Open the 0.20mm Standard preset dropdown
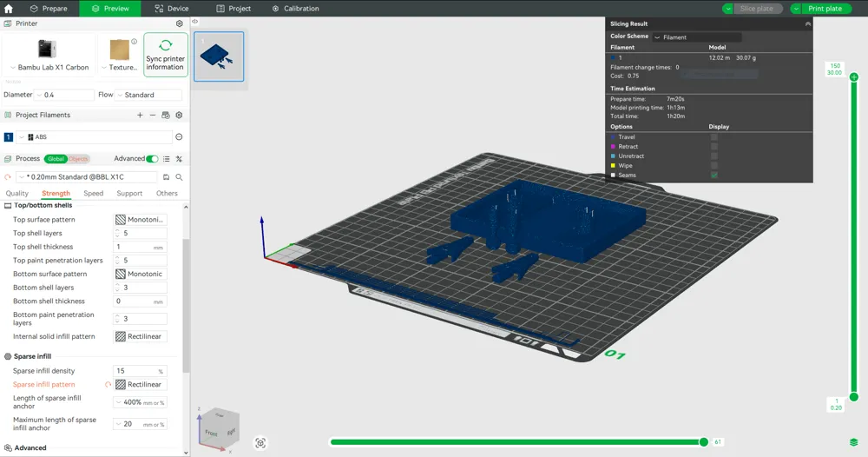The width and height of the screenshot is (868, 457). click(x=87, y=177)
